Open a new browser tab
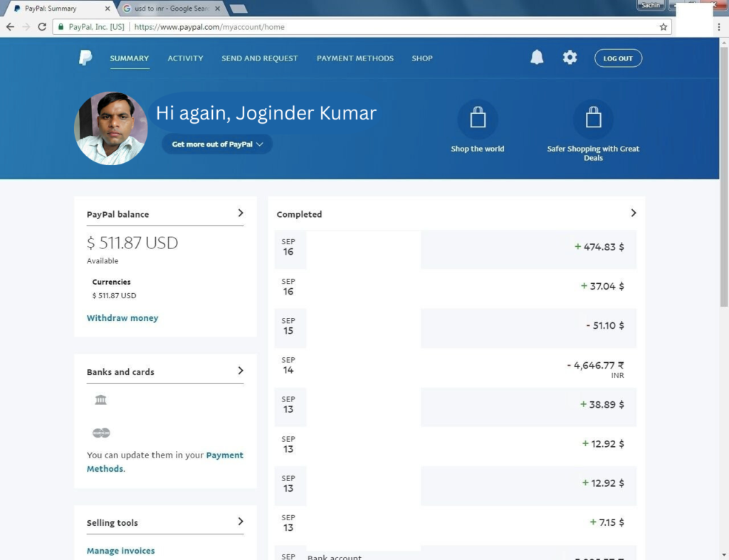Image resolution: width=729 pixels, height=560 pixels. [238, 9]
